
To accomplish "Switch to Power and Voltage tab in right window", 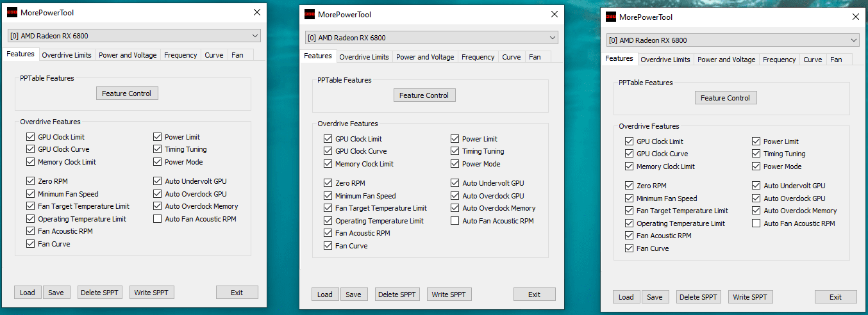I will (726, 60).
